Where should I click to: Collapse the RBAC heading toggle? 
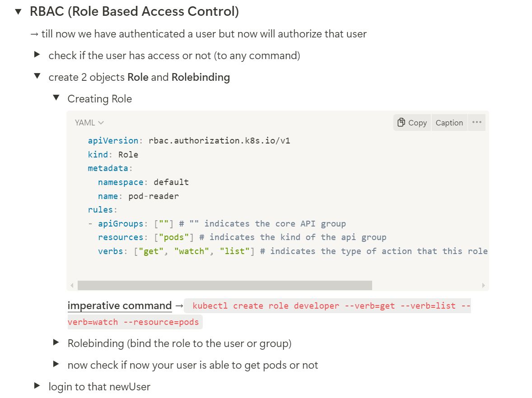click(19, 12)
